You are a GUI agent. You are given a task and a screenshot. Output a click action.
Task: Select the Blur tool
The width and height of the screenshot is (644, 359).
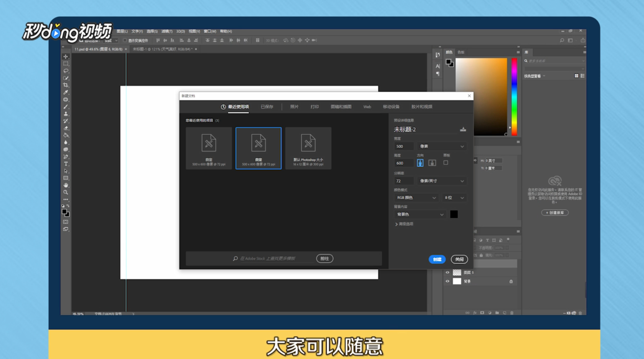(x=66, y=142)
